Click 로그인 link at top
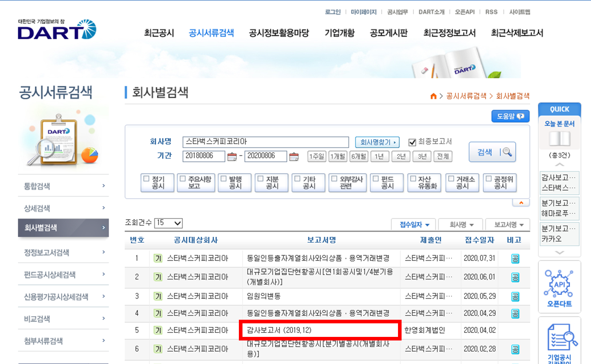The height and width of the screenshot is (364, 591). tap(333, 12)
